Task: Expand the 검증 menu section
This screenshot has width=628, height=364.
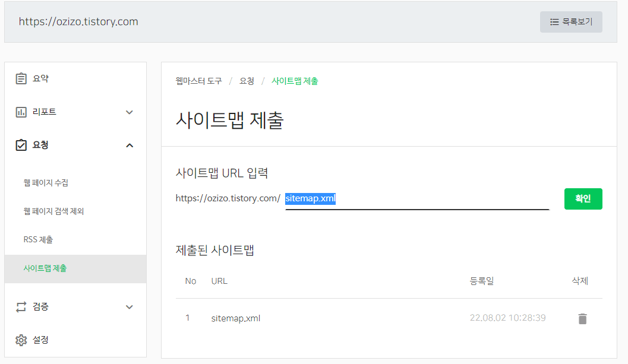Action: pos(129,306)
